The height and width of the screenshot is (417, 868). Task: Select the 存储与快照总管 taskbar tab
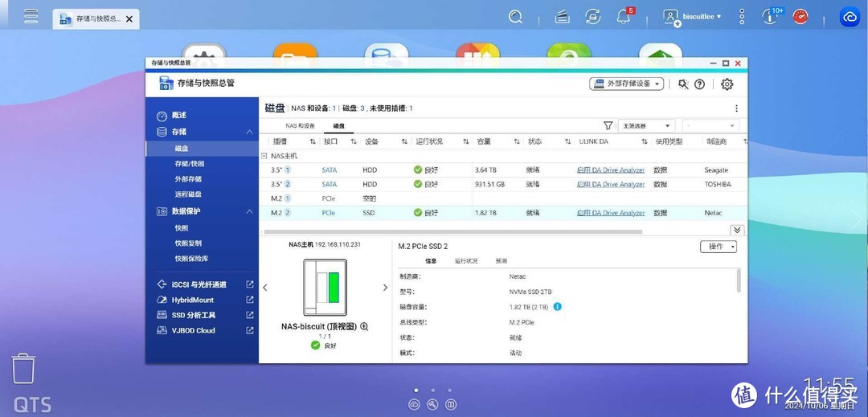pos(96,18)
